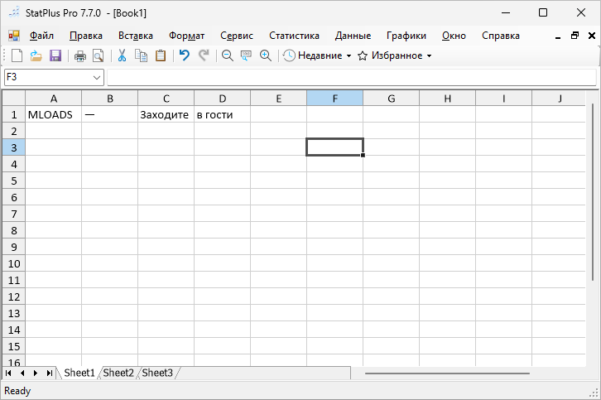601x400 pixels.
Task: Zoom in with the plus magnifier
Action: click(x=265, y=56)
